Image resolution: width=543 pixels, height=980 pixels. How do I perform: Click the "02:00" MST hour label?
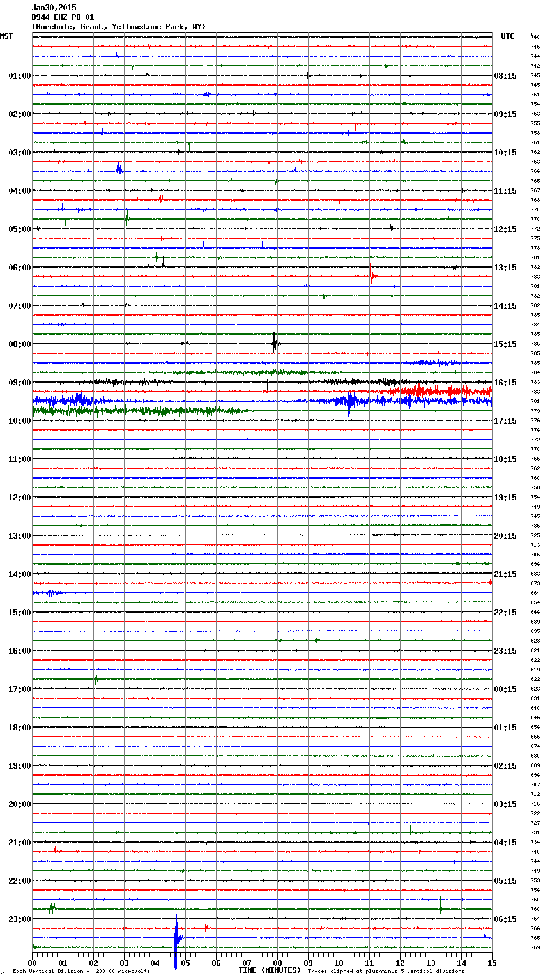[x=19, y=114]
